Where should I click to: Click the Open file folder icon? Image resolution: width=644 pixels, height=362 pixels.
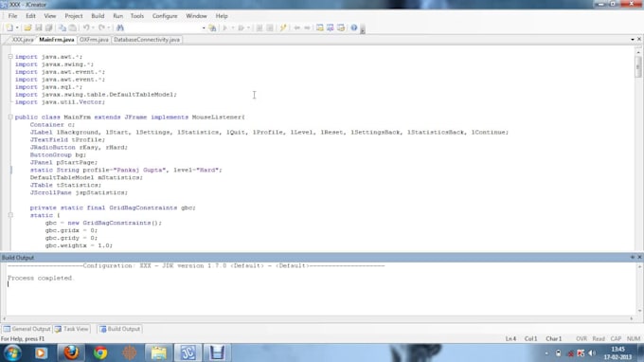(x=27, y=27)
